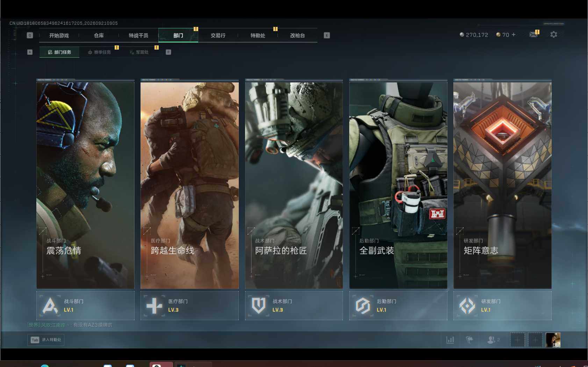This screenshot has width=588, height=367.
Task: Click the flag icon in bottom bar
Action: click(469, 340)
